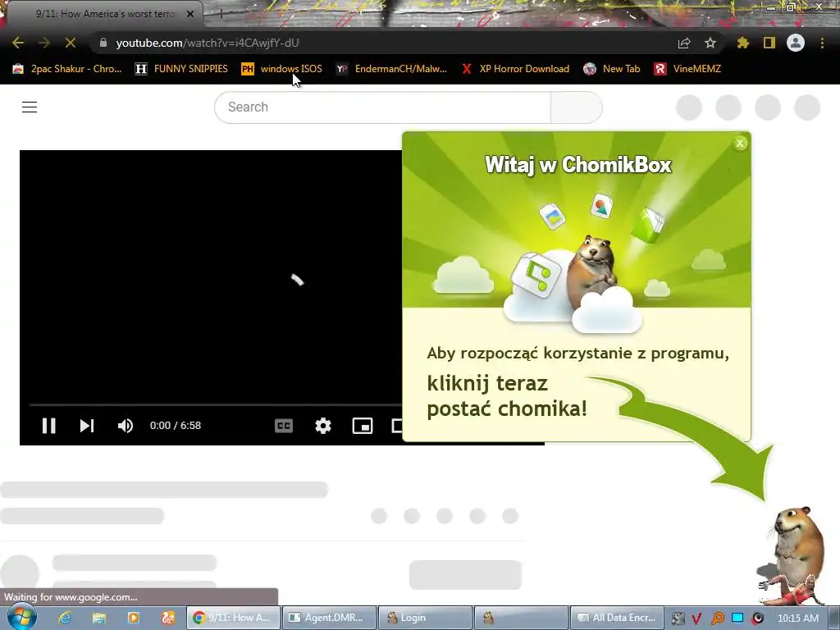
Task: Share this page icon in address bar
Action: pyautogui.click(x=684, y=43)
